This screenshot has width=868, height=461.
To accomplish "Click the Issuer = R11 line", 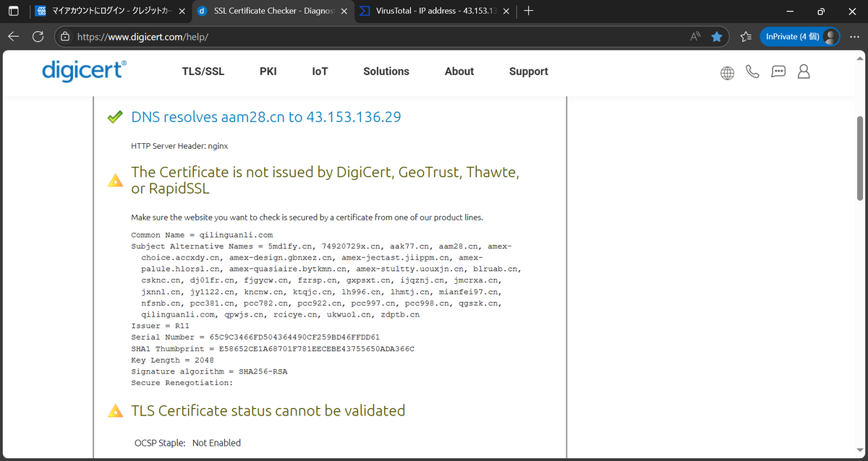I will (160, 326).
